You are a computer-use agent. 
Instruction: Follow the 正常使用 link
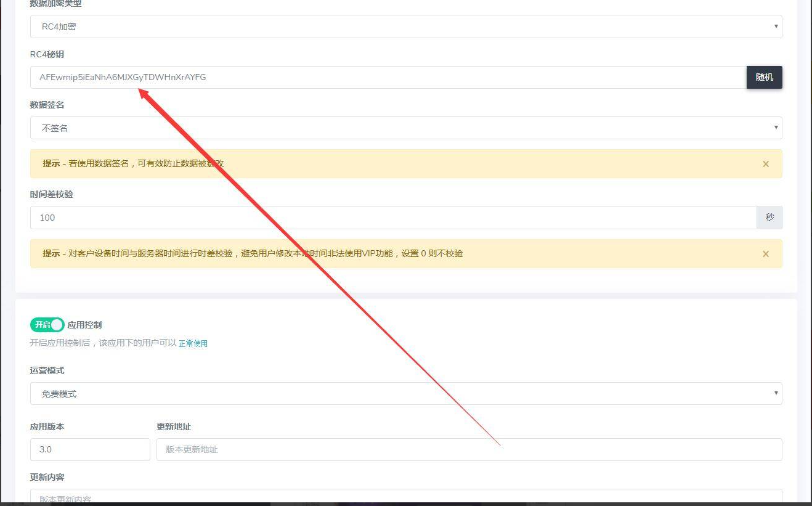pyautogui.click(x=193, y=343)
